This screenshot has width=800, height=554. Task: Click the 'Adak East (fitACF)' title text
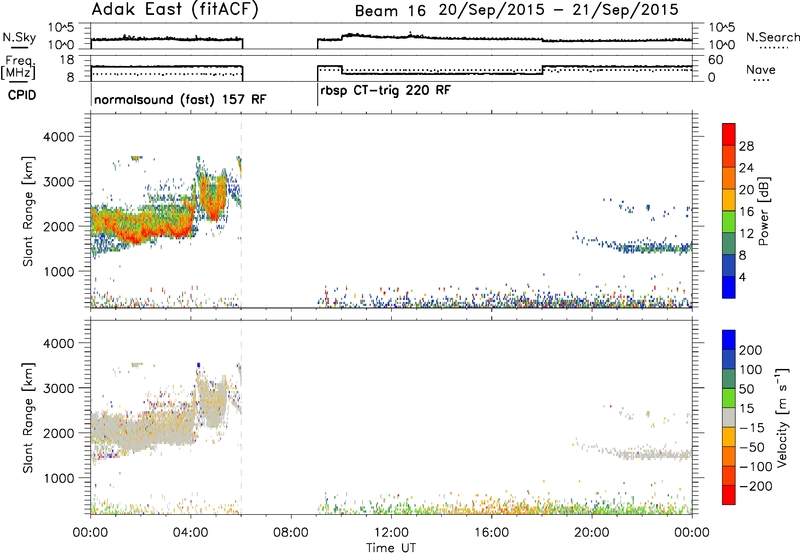[x=175, y=10]
